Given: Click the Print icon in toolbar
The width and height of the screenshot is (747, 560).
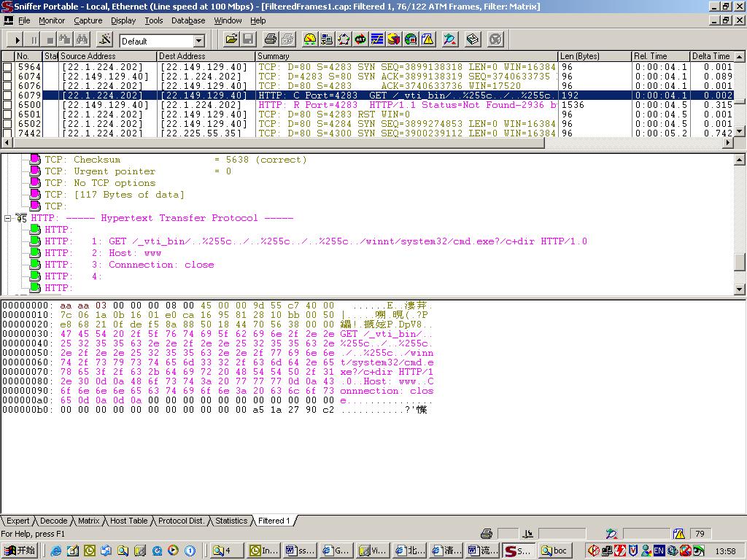Looking at the screenshot, I should tap(271, 39).
